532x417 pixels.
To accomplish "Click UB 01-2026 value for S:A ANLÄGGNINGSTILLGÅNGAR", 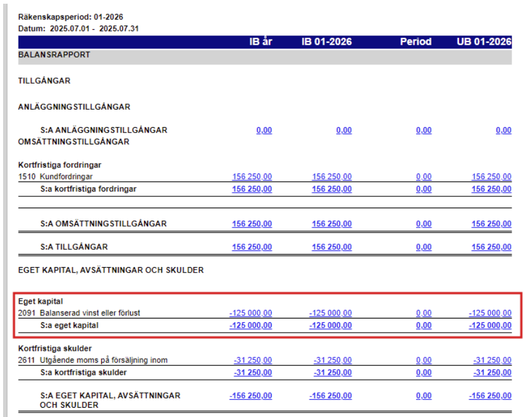I will coord(503,131).
